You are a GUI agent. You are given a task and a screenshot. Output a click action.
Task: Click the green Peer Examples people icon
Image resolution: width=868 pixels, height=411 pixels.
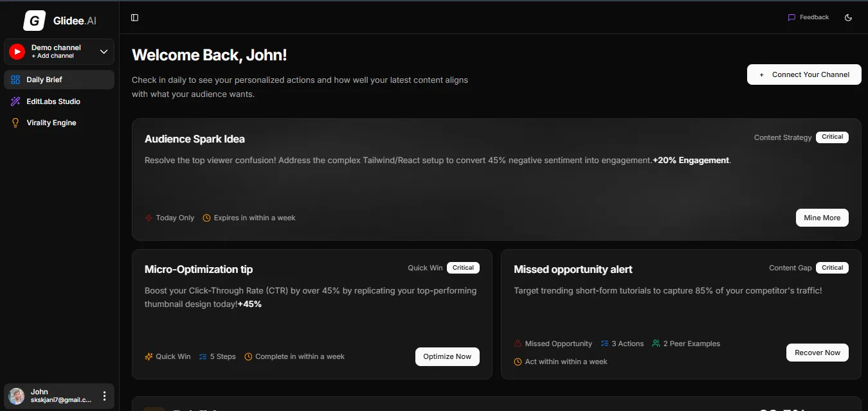[x=655, y=343]
